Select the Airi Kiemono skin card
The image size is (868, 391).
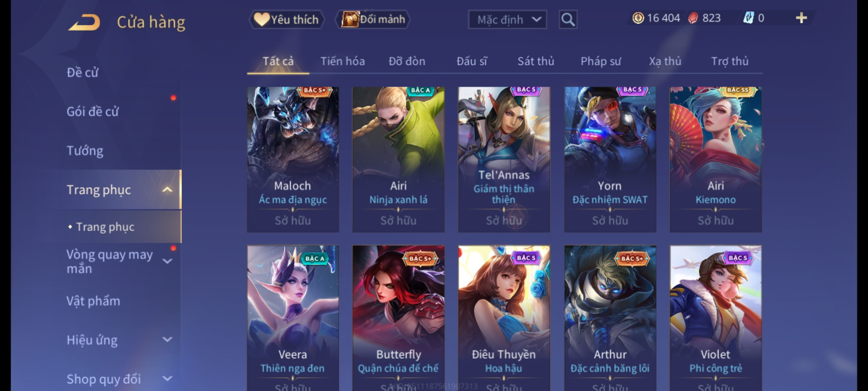pyautogui.click(x=716, y=159)
